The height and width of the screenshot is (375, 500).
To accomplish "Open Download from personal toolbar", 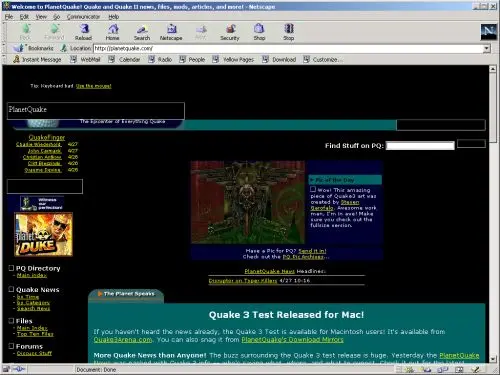I will click(x=279, y=60).
